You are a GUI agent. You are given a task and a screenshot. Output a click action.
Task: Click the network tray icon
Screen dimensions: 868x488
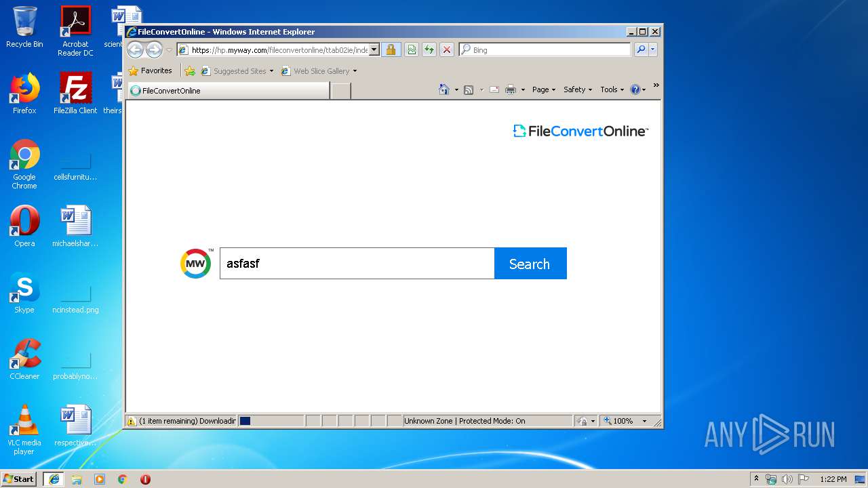(771, 479)
